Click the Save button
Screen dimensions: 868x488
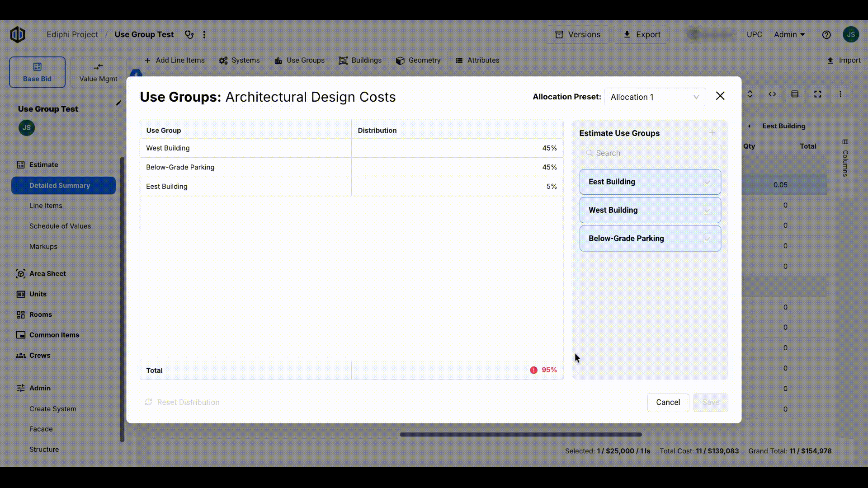coord(711,402)
